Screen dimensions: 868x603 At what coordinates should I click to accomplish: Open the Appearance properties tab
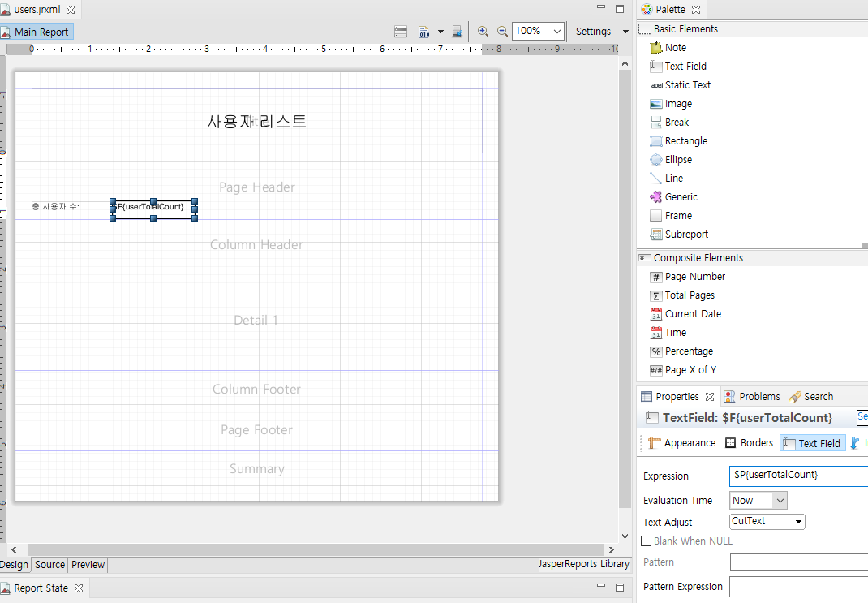click(681, 443)
